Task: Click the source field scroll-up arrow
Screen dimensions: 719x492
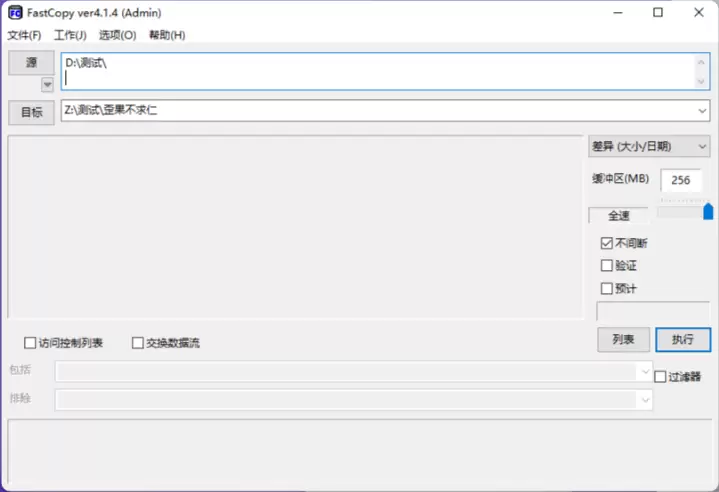Action: (701, 62)
